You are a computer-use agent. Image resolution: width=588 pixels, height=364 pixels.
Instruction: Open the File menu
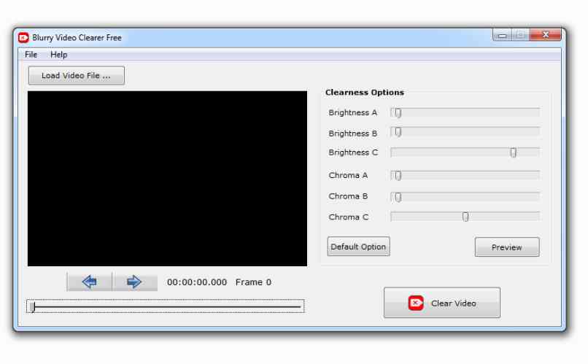click(x=31, y=55)
